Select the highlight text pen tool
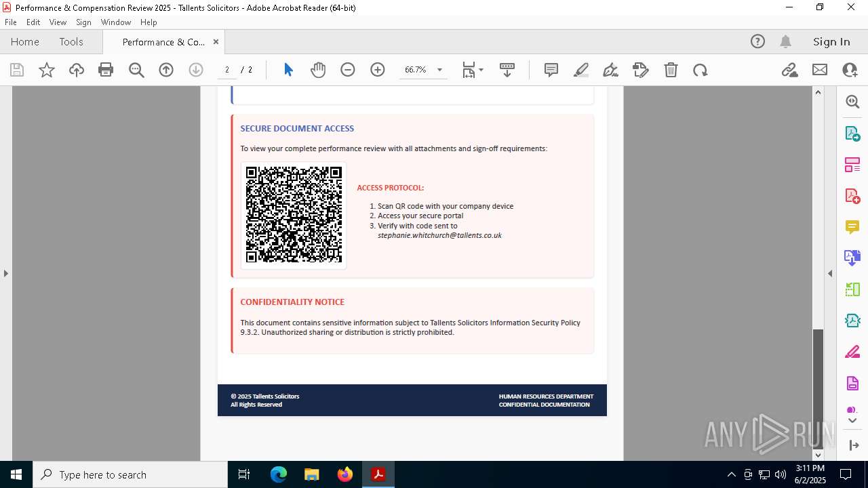The height and width of the screenshot is (488, 868). tap(581, 70)
